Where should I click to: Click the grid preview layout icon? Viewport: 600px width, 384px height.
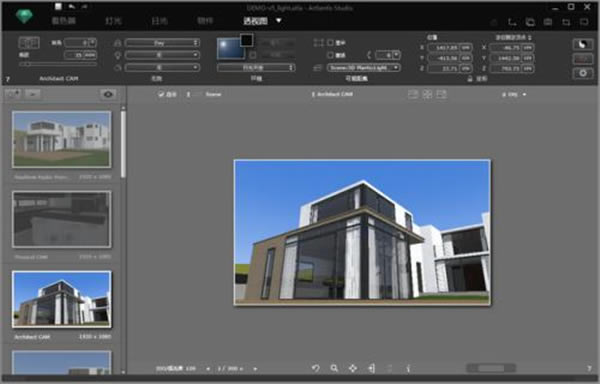(x=427, y=94)
